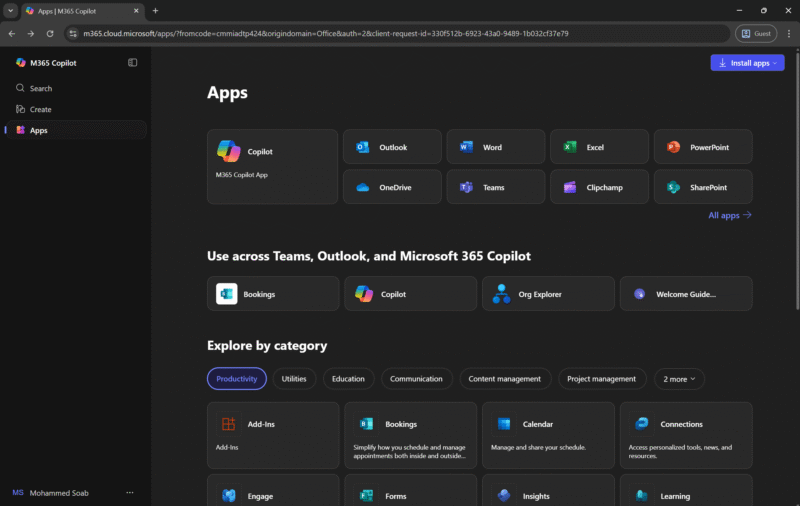Open the Excel app tile

click(599, 147)
